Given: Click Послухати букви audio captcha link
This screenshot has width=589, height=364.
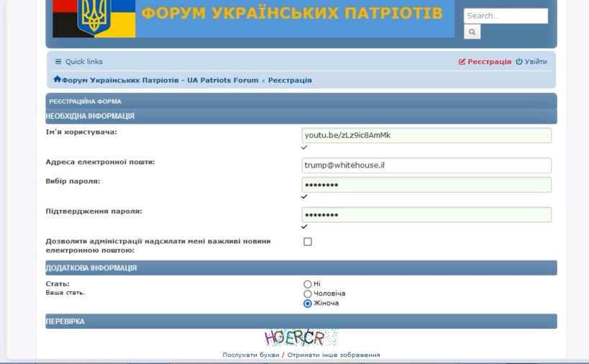Looking at the screenshot, I should point(250,355).
